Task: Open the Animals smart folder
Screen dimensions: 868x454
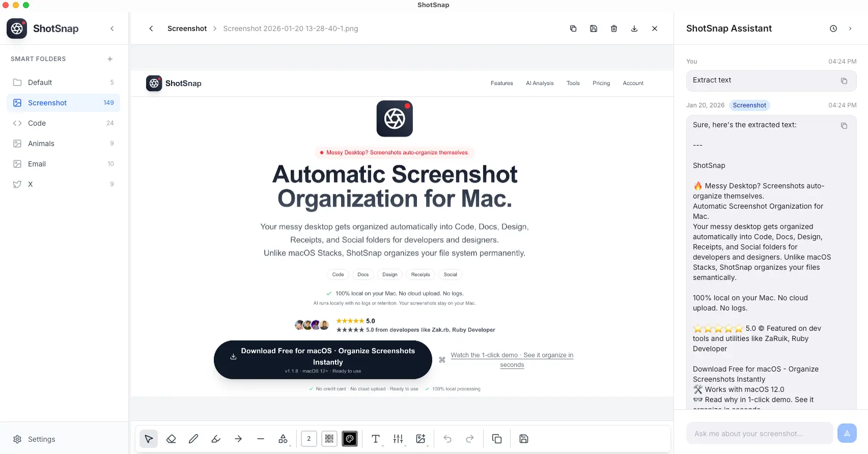Action: pyautogui.click(x=64, y=144)
